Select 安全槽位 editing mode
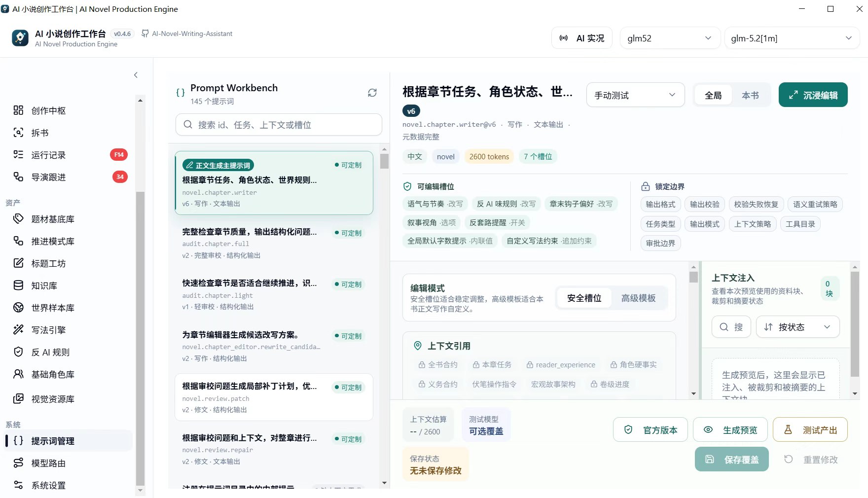This screenshot has width=868, height=498. pos(584,298)
